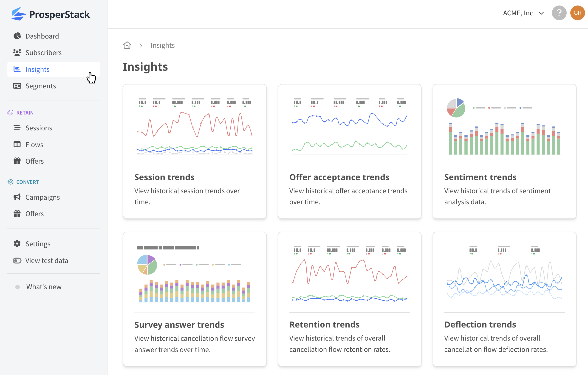Open the Dashboard from the sidebar

[17, 36]
